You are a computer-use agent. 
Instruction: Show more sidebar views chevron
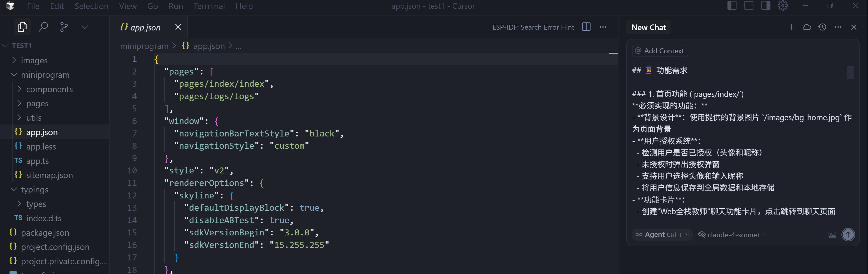85,27
